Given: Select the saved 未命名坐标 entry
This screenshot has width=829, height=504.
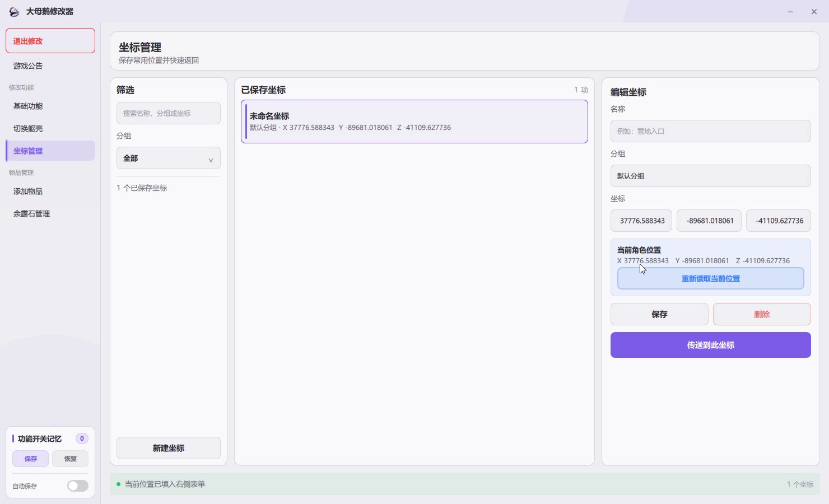Looking at the screenshot, I should (x=414, y=122).
